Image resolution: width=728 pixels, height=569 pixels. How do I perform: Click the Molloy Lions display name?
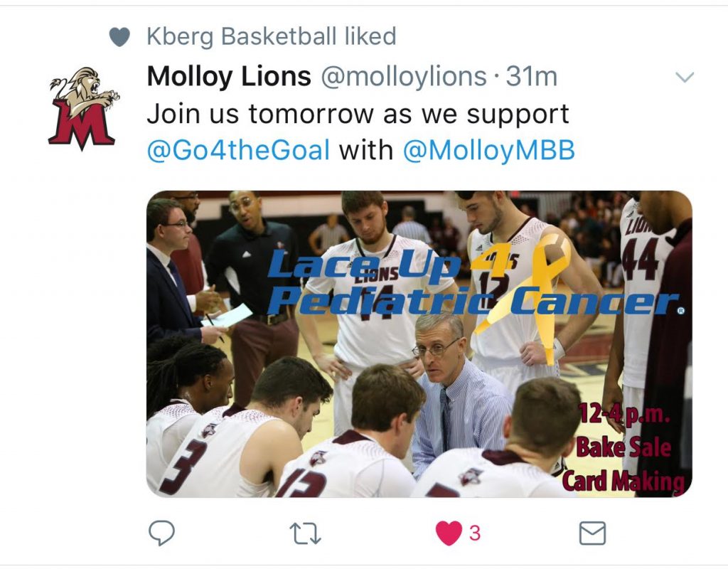(x=229, y=76)
